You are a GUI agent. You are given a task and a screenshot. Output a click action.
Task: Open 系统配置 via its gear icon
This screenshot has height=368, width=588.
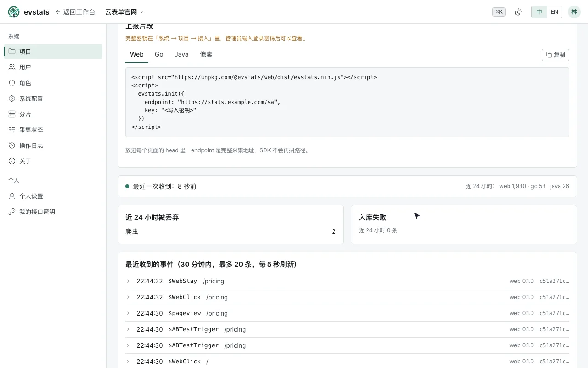(12, 98)
